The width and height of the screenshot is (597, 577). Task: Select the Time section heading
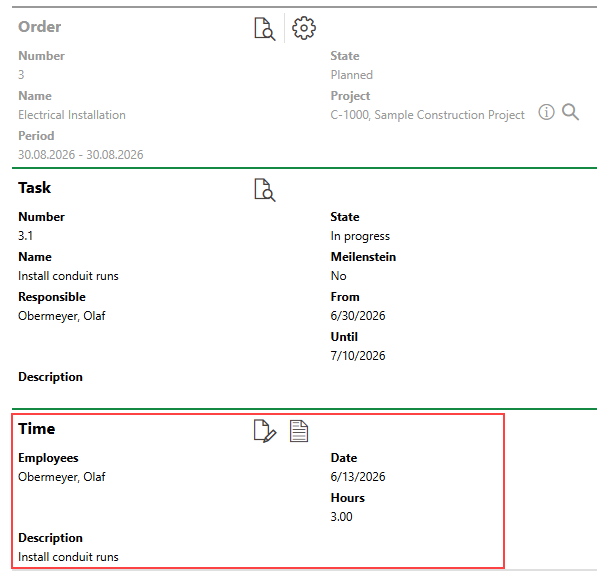tap(37, 429)
